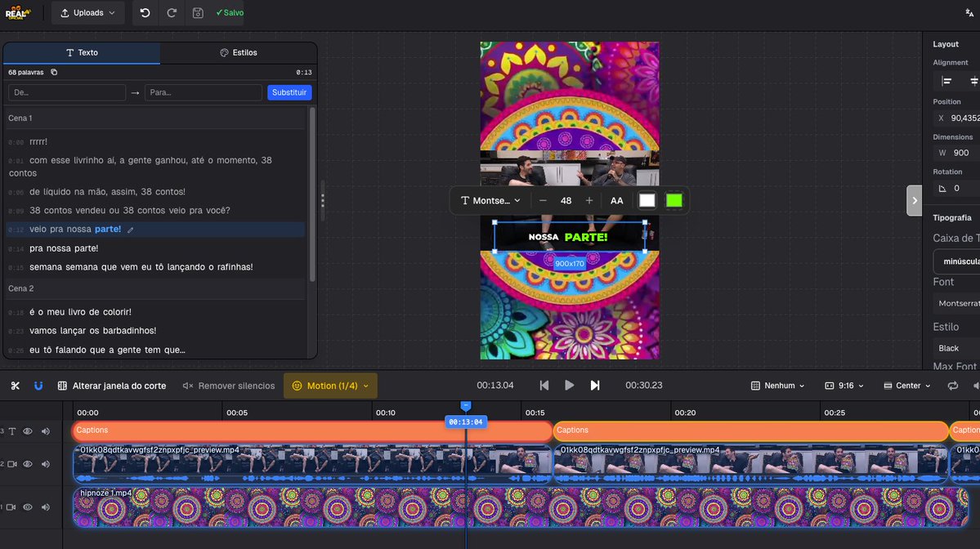Play the video preview
The width and height of the screenshot is (980, 549).
[x=570, y=386]
